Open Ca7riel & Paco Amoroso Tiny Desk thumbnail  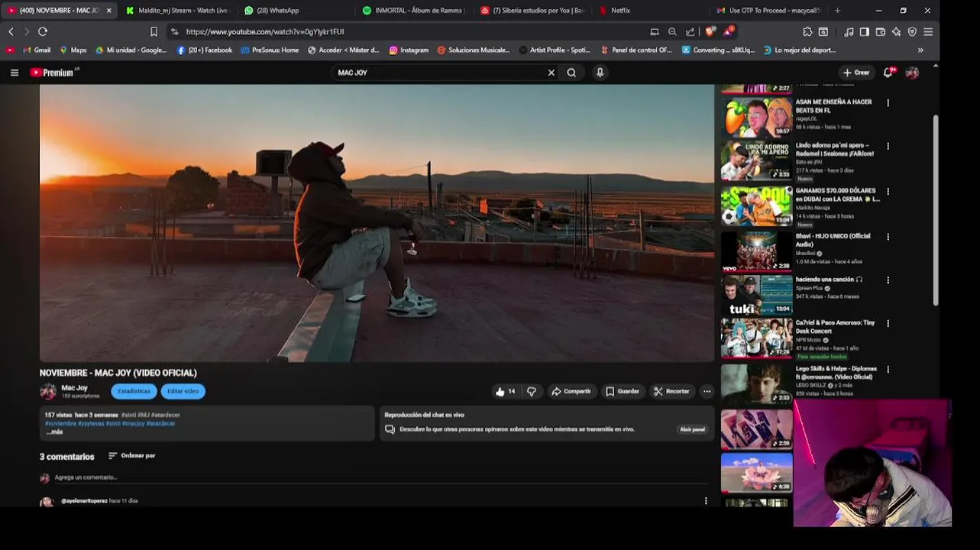coord(756,338)
